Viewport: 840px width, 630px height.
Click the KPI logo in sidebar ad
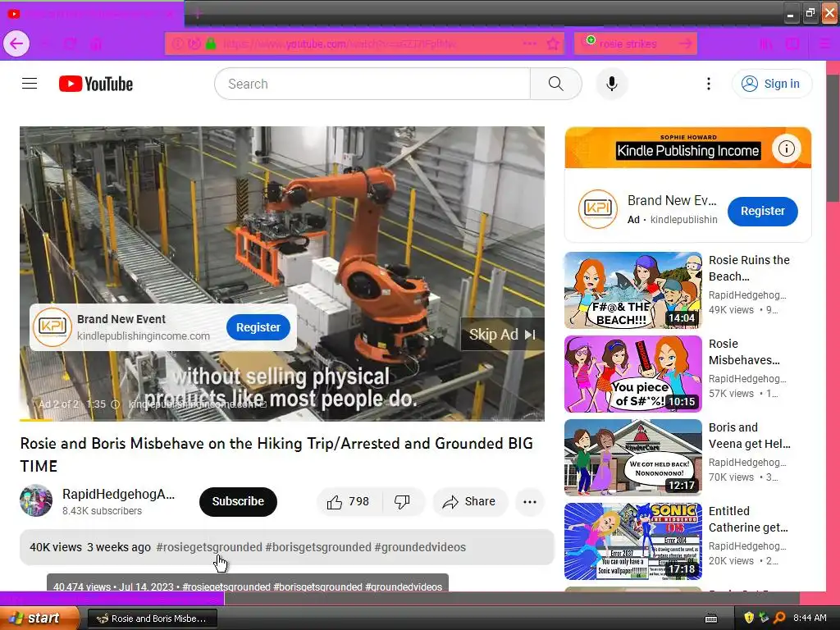click(597, 209)
